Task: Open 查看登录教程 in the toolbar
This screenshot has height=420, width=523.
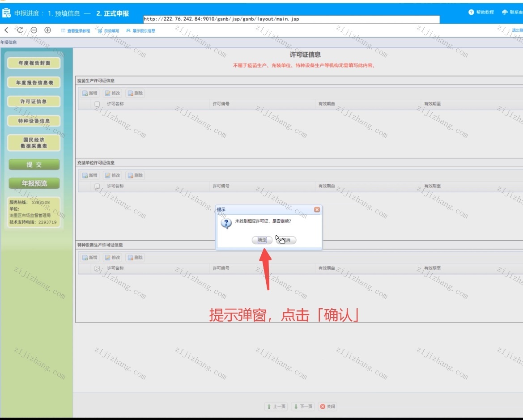Action: [75, 31]
